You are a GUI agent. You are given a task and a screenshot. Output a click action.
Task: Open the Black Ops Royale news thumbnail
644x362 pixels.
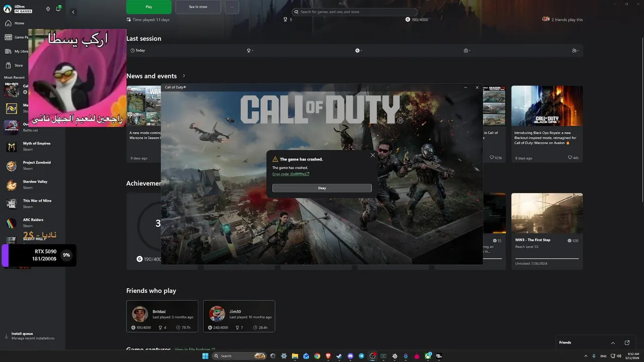(x=547, y=106)
